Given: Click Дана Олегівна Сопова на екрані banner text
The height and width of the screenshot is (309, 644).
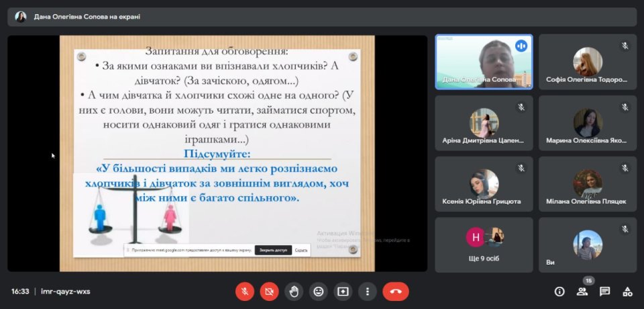Looking at the screenshot, I should coord(87,17).
